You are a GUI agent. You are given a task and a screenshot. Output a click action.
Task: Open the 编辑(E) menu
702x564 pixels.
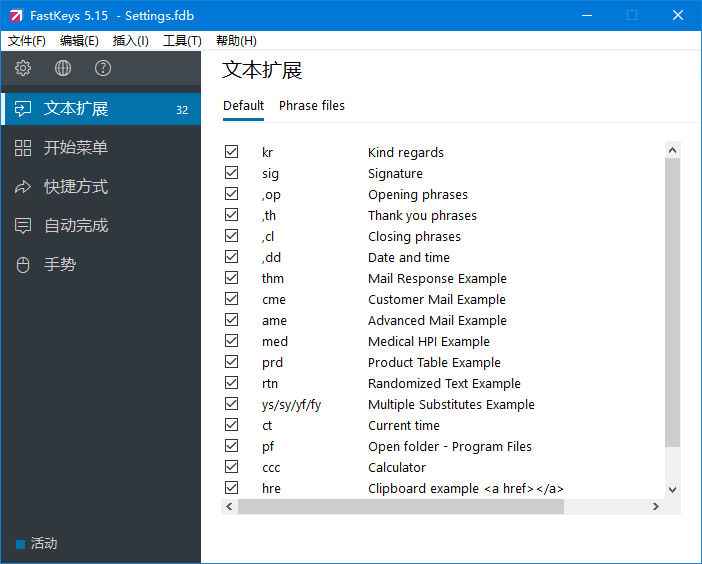click(x=79, y=41)
